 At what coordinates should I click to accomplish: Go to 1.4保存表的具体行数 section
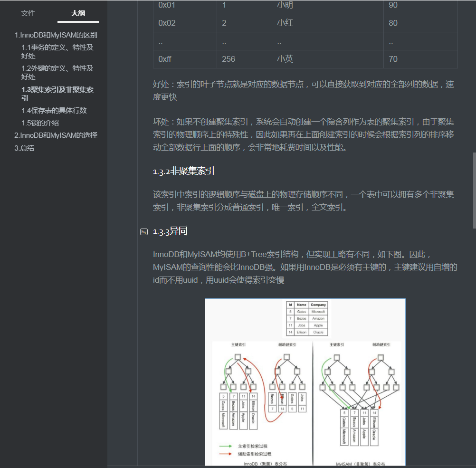54,111
